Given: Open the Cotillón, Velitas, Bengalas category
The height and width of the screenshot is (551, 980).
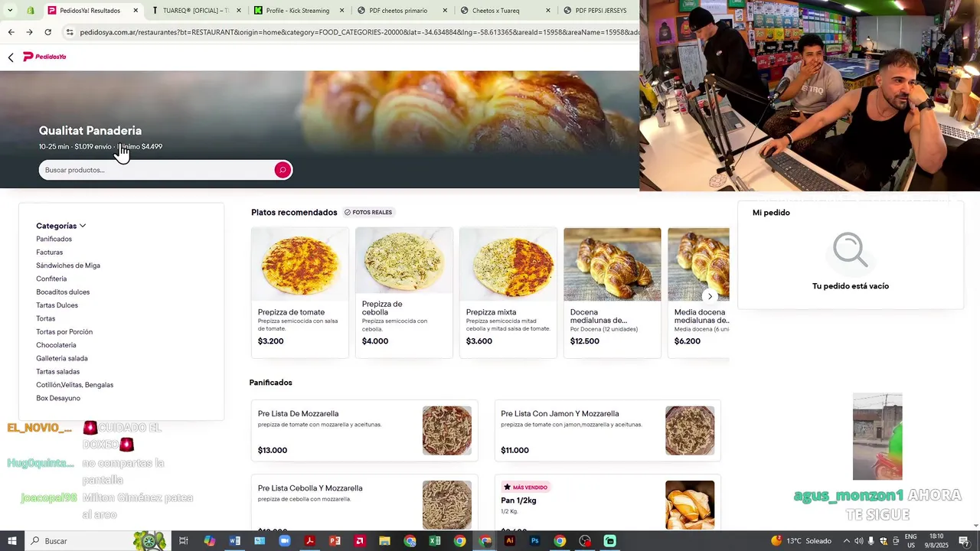Looking at the screenshot, I should click(74, 385).
